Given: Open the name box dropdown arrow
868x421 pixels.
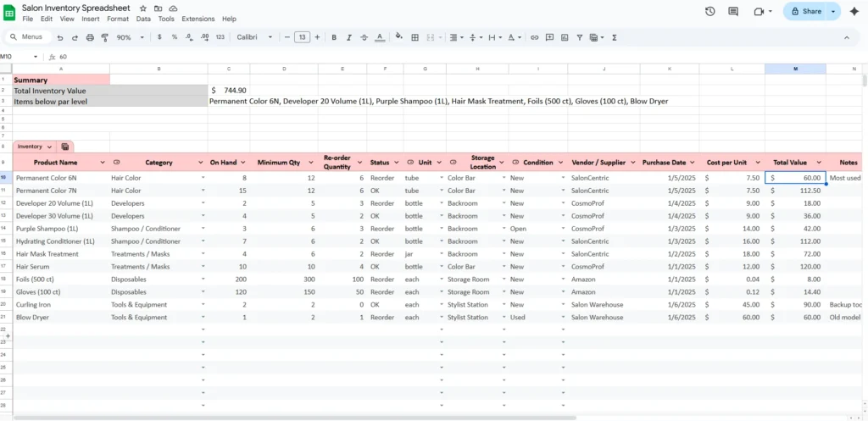Looking at the screenshot, I should coord(36,57).
